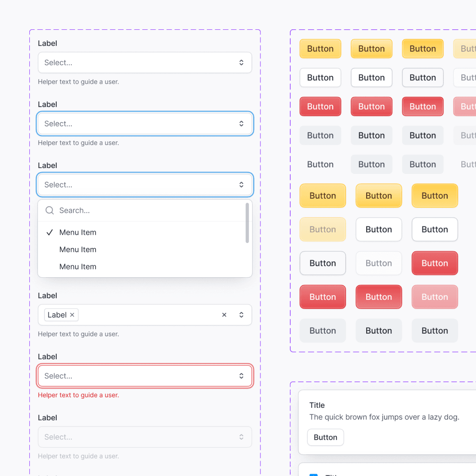This screenshot has height=476, width=476.
Task: Click chevron arrows of the first Select dropdown
Action: pos(241,63)
